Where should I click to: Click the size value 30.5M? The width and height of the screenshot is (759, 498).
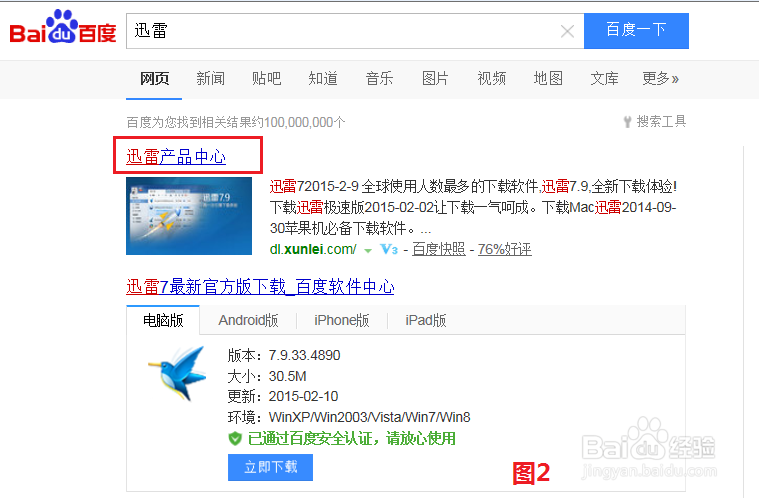pyautogui.click(x=288, y=377)
